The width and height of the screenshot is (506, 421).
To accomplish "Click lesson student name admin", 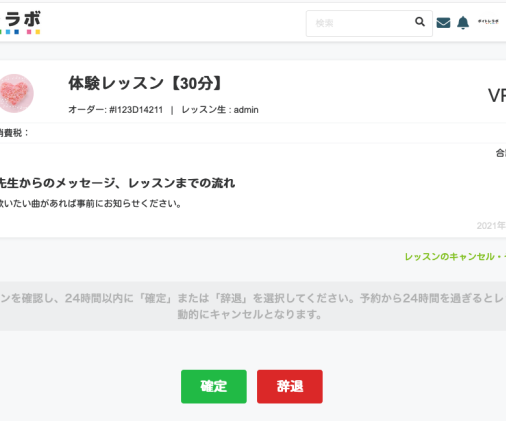I will click(246, 110).
